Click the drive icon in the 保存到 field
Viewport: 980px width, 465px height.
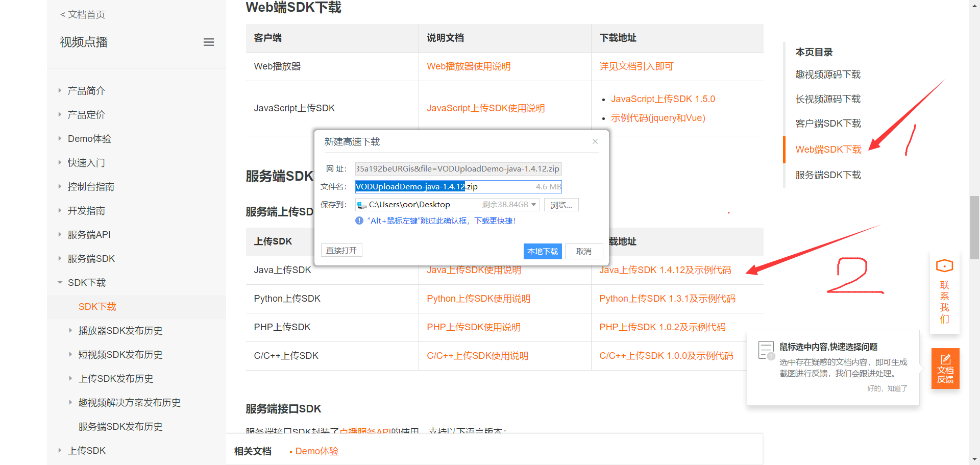pos(362,204)
